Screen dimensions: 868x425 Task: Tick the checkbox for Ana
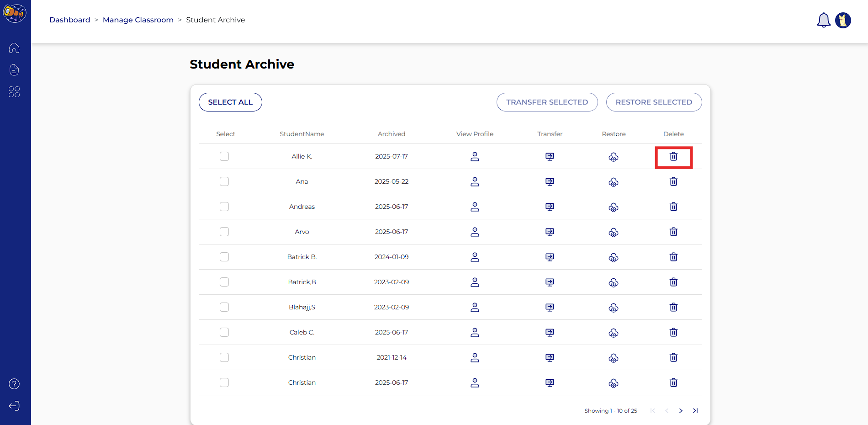pyautogui.click(x=224, y=181)
